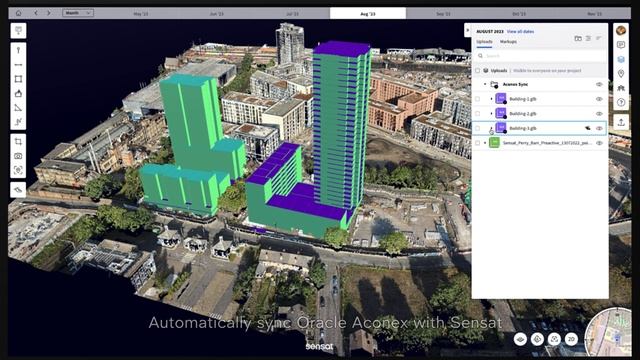Viewport: 640px width, 360px height.
Task: Expand the Sensat_Perry_Barr file item
Action: point(485,143)
